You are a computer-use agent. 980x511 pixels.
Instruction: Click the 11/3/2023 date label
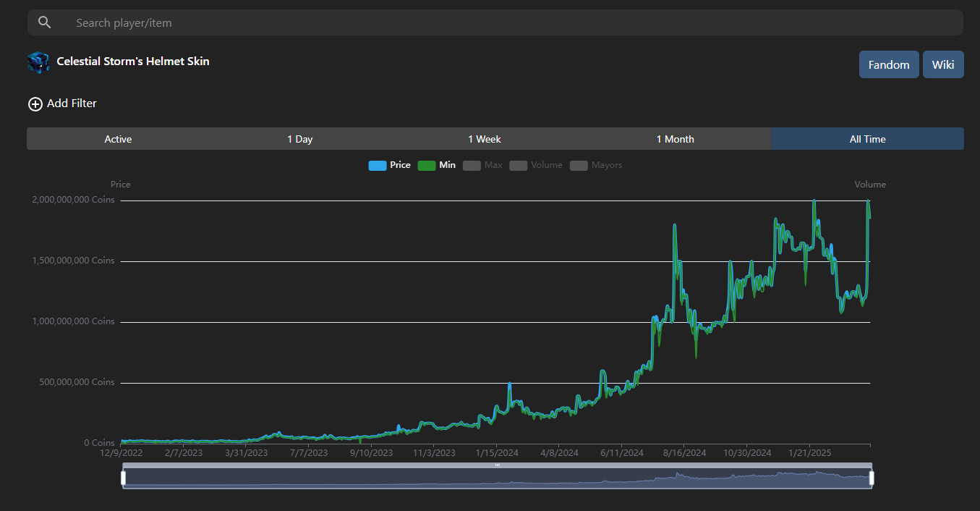434,453
